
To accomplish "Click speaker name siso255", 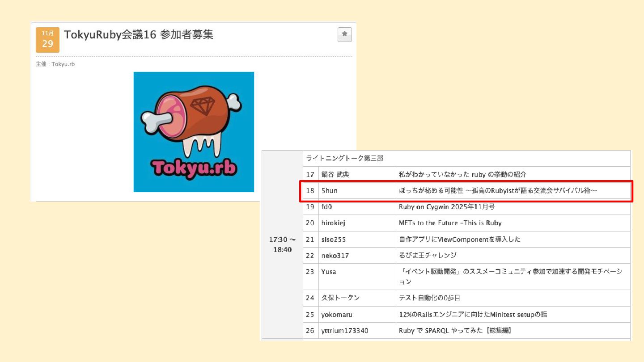I will coord(334,240).
